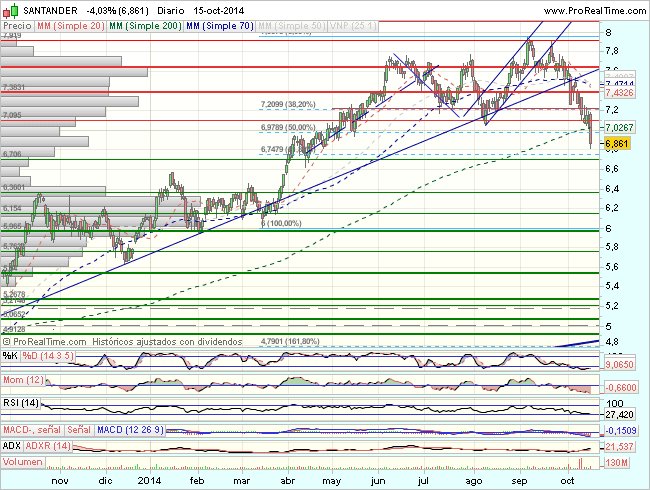
Task: Click the ADX value 21,537
Action: [x=619, y=446]
